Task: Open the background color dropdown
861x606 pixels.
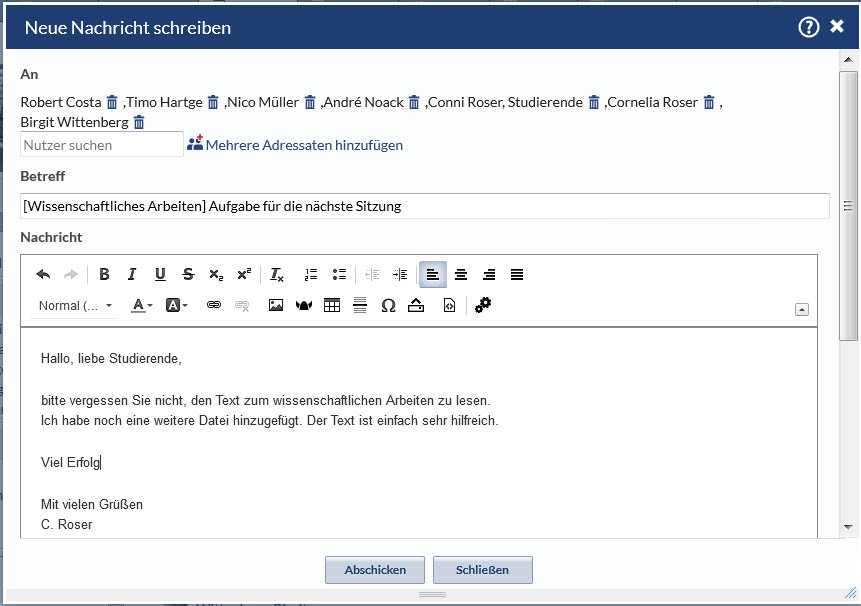Action: 177,306
